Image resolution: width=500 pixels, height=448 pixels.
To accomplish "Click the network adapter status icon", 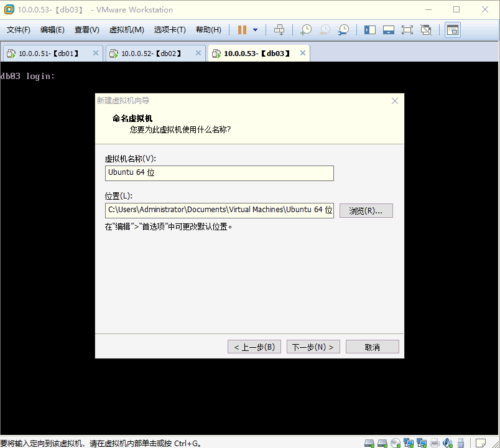I will click(409, 443).
